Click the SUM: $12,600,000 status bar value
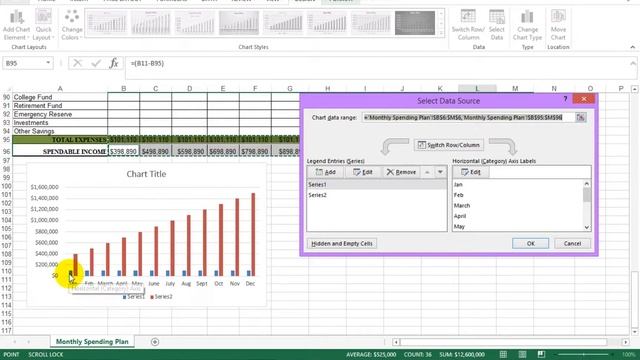 coord(462,354)
